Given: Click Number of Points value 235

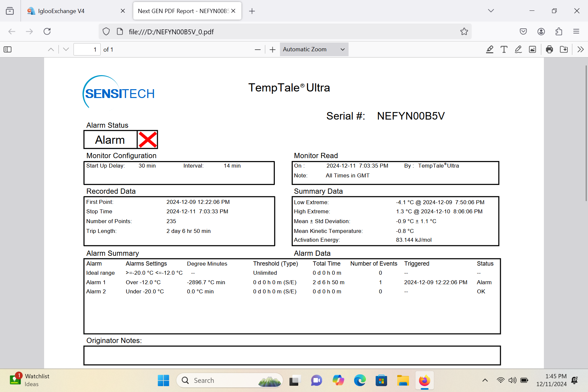Looking at the screenshot, I should [171, 221].
